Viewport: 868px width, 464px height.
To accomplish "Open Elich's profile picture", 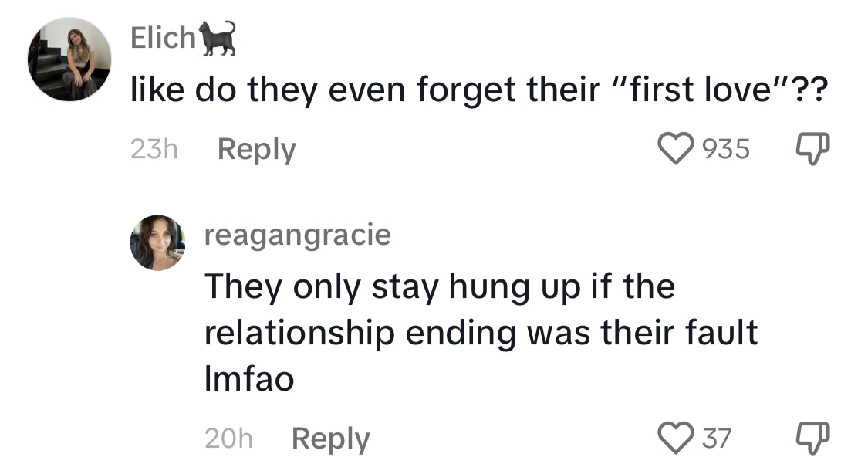I will click(x=69, y=59).
